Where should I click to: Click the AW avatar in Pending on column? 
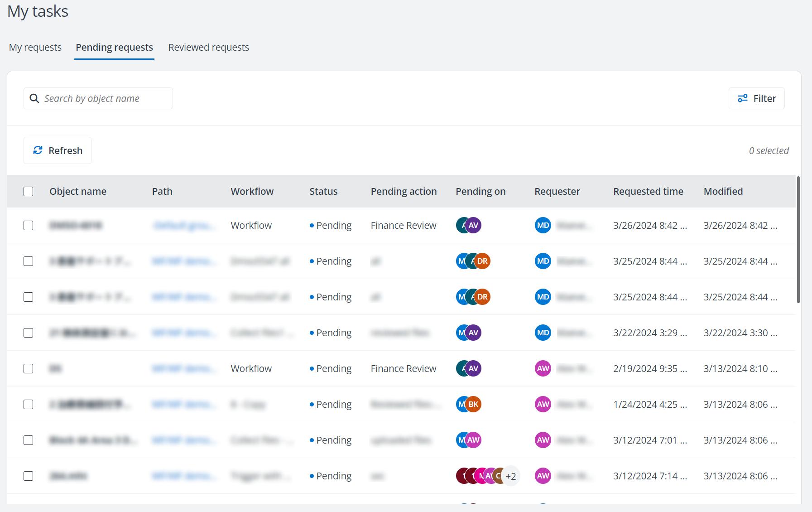click(x=473, y=440)
